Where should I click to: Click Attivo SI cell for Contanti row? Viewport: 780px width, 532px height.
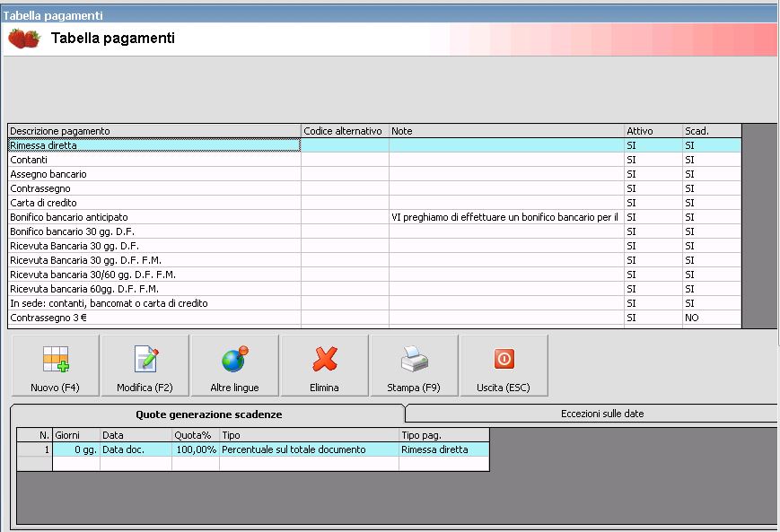click(653, 160)
